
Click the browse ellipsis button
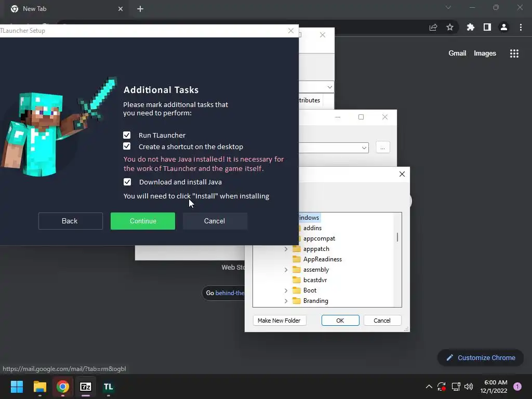tap(383, 148)
